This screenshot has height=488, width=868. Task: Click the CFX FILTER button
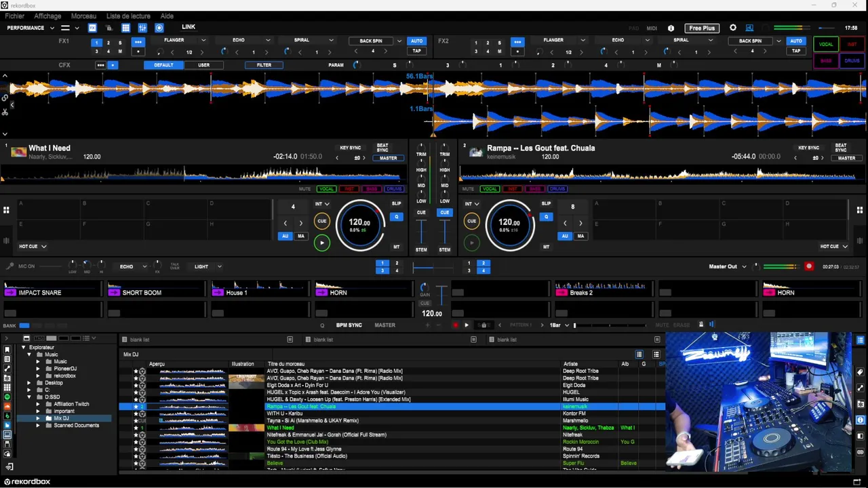point(264,65)
